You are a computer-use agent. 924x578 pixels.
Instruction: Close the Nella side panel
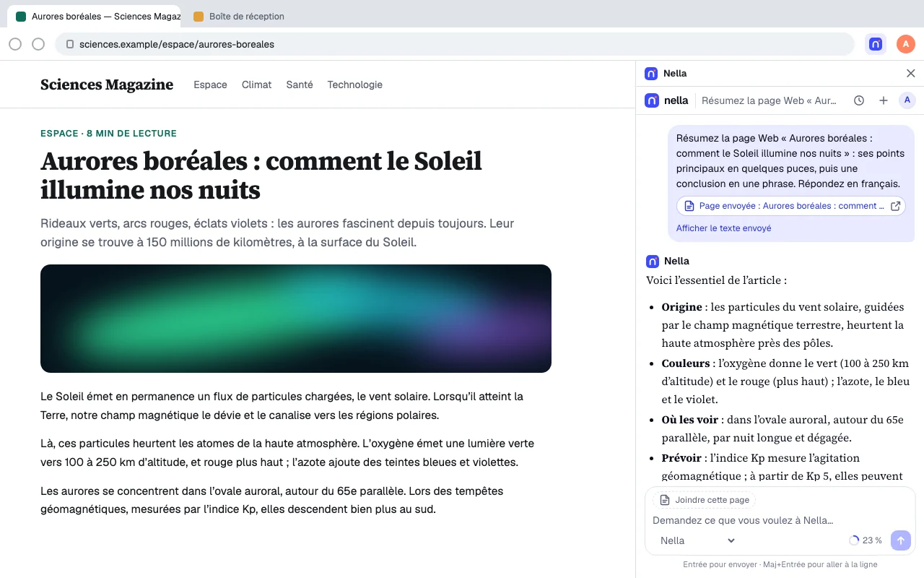pos(911,73)
